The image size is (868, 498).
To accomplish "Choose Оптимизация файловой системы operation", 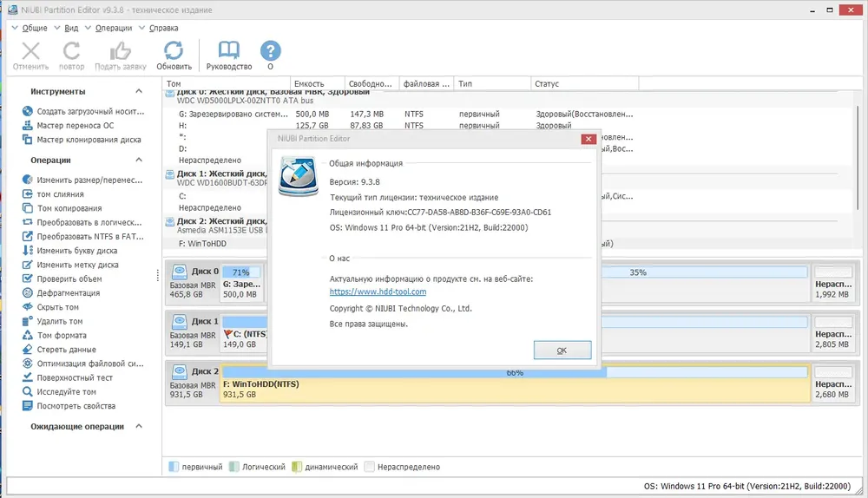I will point(83,364).
